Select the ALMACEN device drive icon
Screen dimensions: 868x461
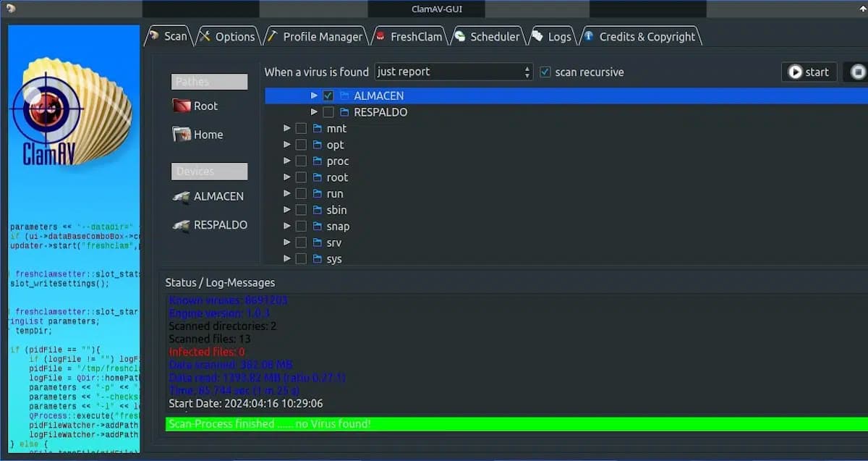(x=181, y=196)
